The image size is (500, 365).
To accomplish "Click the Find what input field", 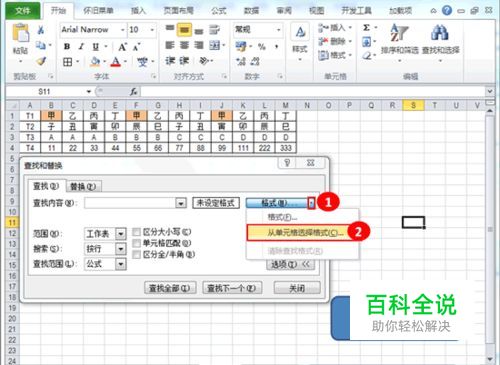I will 130,203.
